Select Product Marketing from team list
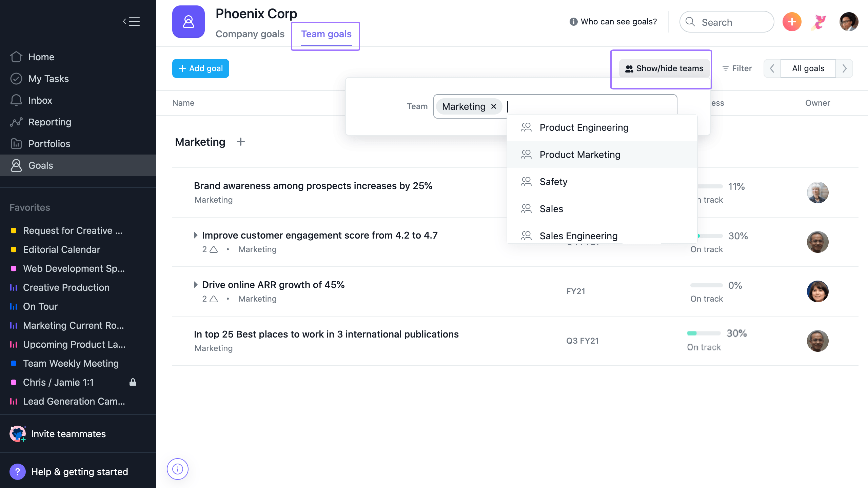 580,154
